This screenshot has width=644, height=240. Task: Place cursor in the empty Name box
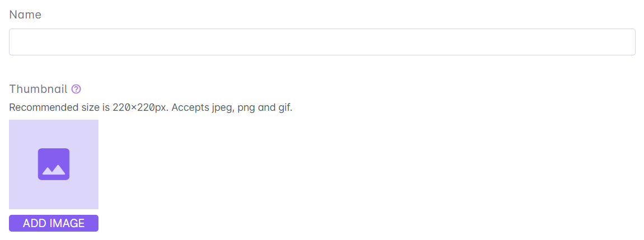tap(322, 42)
